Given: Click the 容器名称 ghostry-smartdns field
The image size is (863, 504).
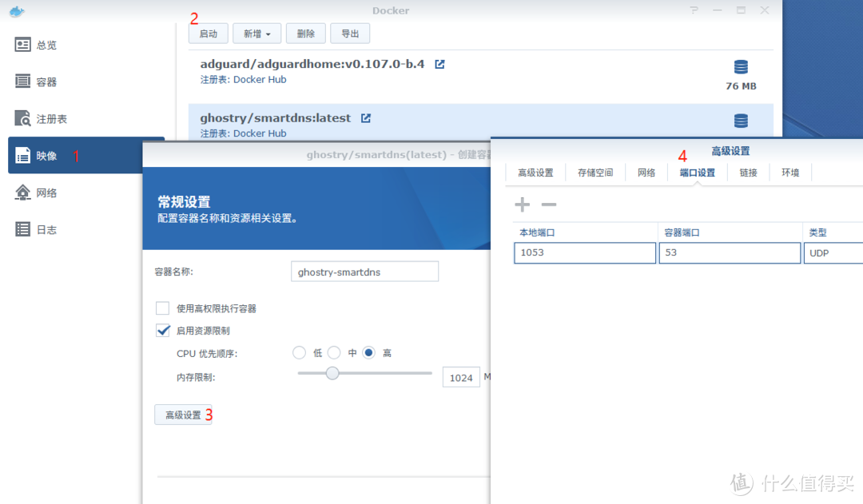Looking at the screenshot, I should click(x=364, y=272).
